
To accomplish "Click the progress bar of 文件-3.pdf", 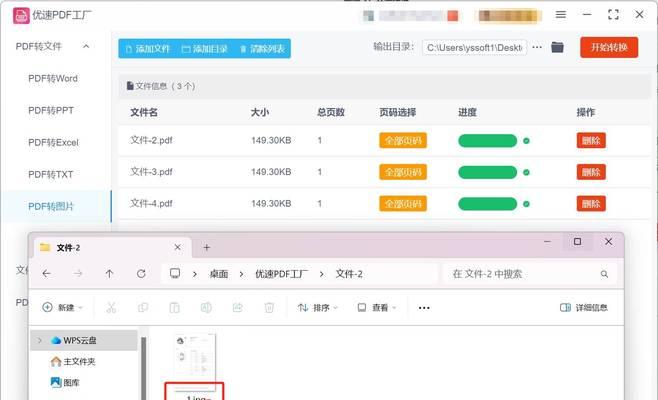I will pyautogui.click(x=488, y=172).
